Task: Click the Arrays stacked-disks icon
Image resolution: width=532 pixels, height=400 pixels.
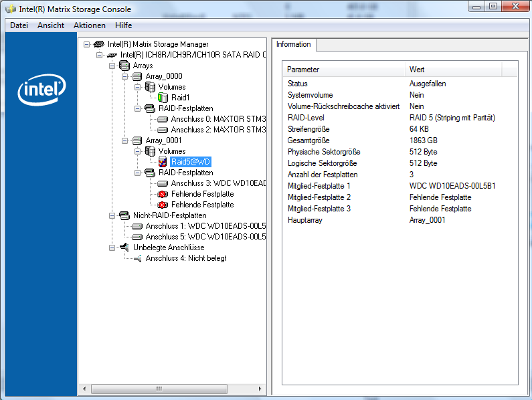Action: (124, 66)
